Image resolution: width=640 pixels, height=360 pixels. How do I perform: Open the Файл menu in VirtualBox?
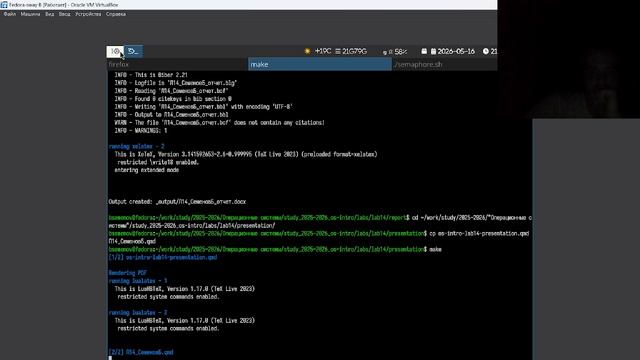point(10,14)
